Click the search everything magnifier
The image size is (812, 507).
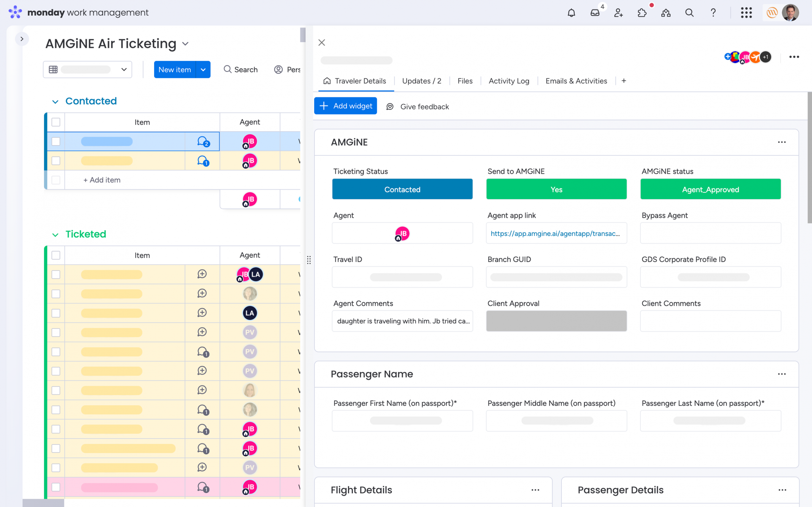click(x=689, y=13)
